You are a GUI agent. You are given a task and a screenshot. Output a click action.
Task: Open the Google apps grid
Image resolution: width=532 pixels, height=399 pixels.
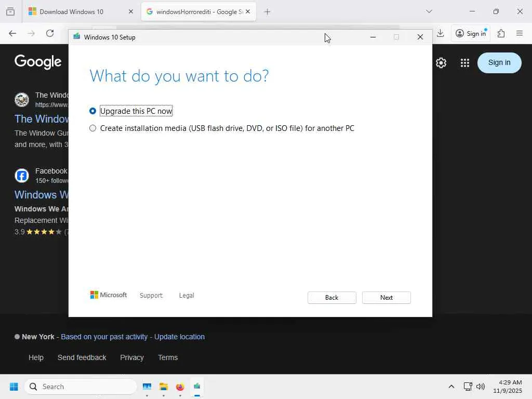[465, 63]
